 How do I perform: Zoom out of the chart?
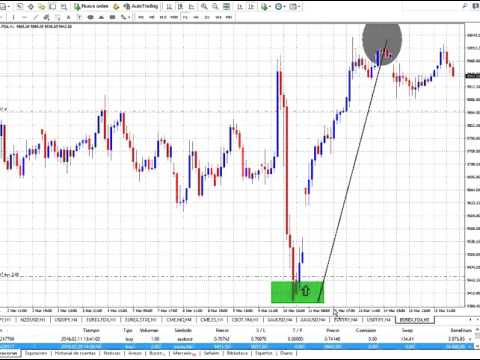(215, 6)
